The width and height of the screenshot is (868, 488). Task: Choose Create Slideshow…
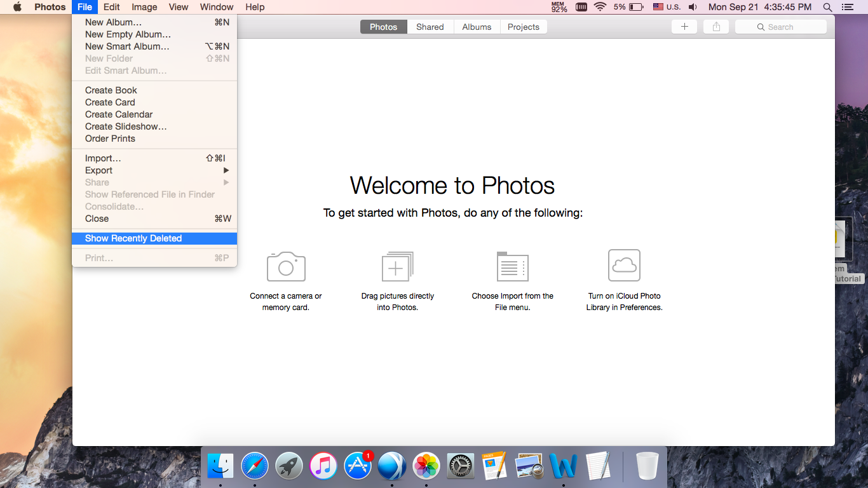[154, 126]
